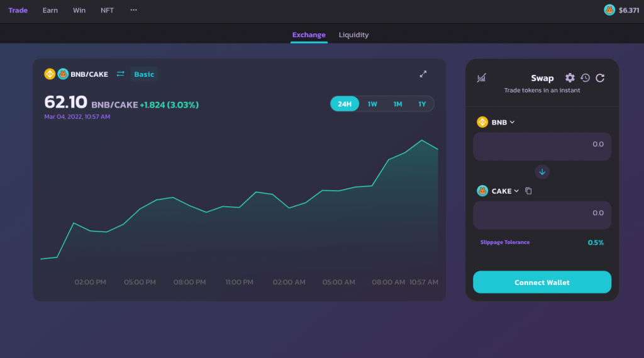Click the BNB coin icon in swap panel

pyautogui.click(x=482, y=122)
